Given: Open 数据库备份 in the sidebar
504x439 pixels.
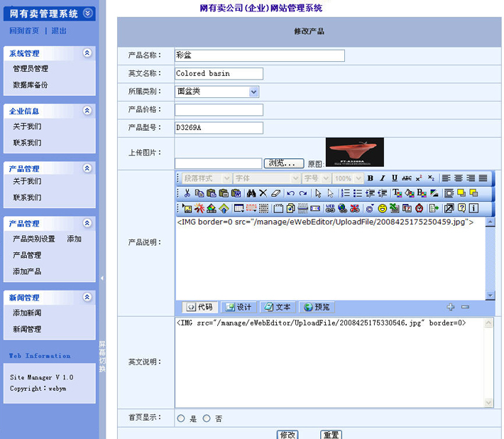Looking at the screenshot, I should 31,85.
